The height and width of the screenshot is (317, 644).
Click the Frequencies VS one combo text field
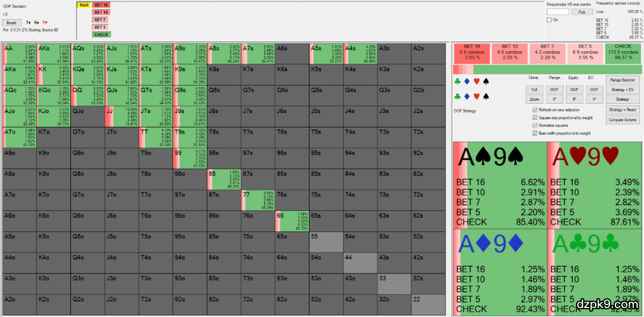click(x=558, y=11)
